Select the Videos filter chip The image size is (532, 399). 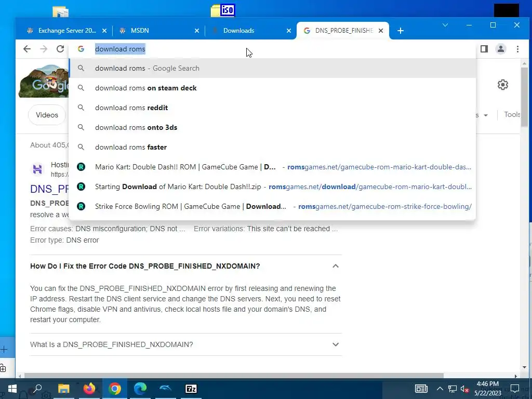[x=47, y=115]
